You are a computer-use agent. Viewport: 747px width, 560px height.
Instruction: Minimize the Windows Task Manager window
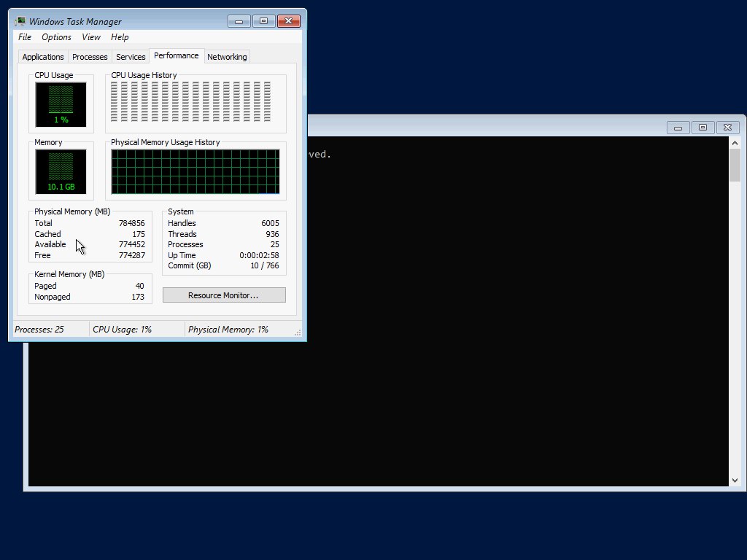coord(239,21)
